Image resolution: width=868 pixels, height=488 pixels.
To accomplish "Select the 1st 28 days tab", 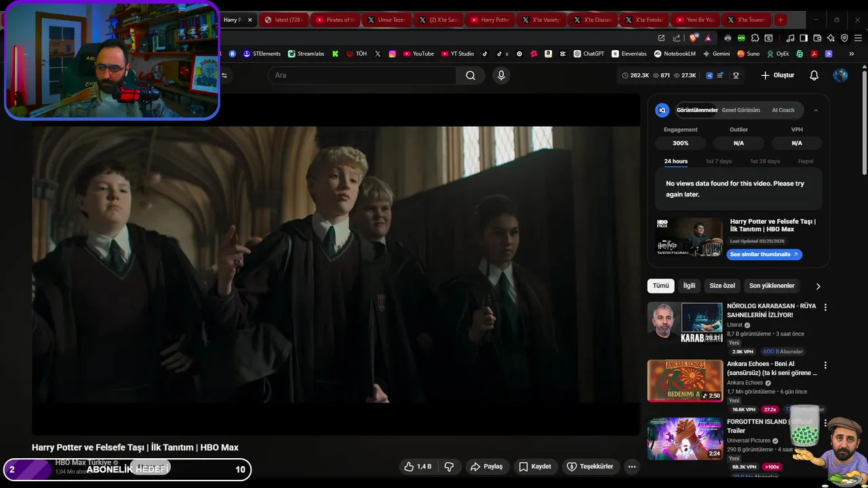I will point(764,161).
